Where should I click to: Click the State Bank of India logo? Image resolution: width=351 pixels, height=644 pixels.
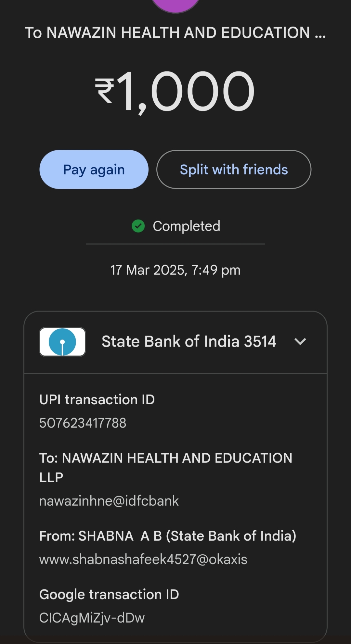(62, 342)
